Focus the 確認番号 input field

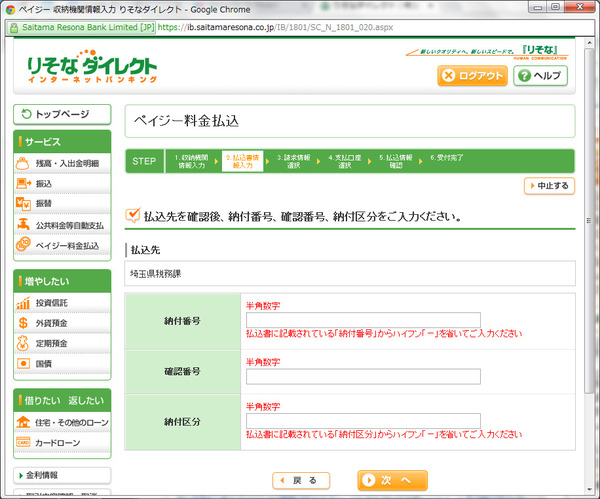(363, 377)
